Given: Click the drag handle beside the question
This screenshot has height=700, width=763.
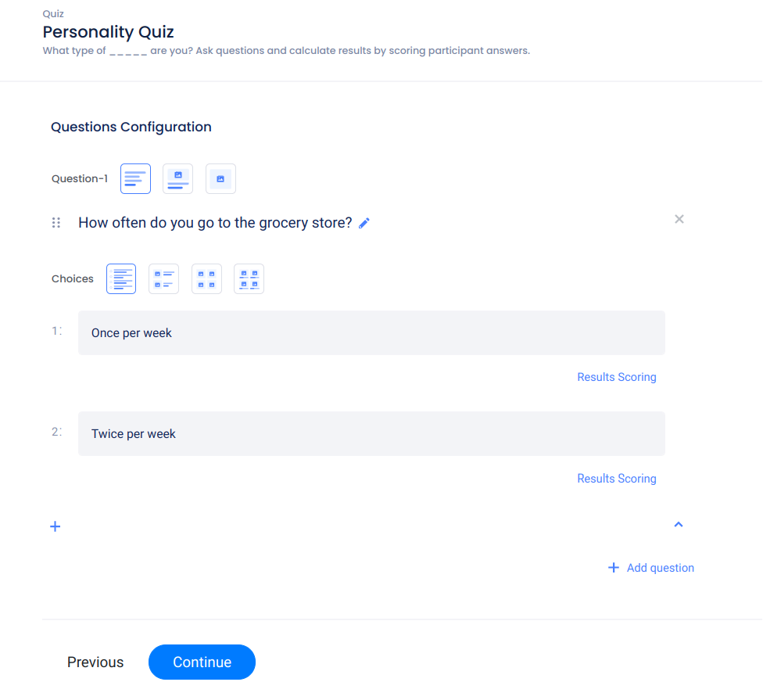Looking at the screenshot, I should pos(56,223).
